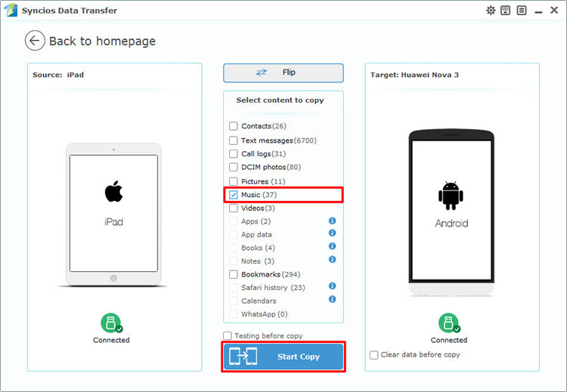The width and height of the screenshot is (567, 392).
Task: Click the Start Copy button
Action: tap(283, 357)
